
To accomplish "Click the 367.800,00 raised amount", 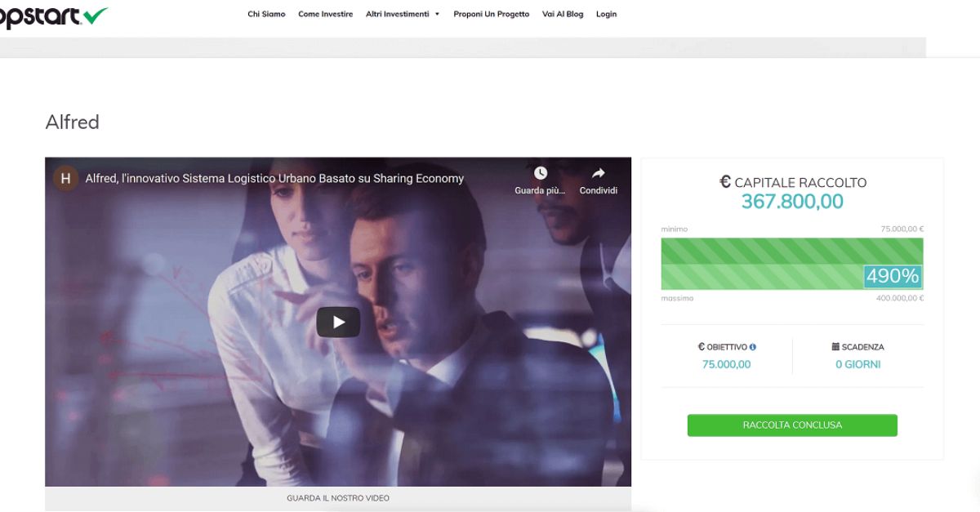I will [x=792, y=202].
